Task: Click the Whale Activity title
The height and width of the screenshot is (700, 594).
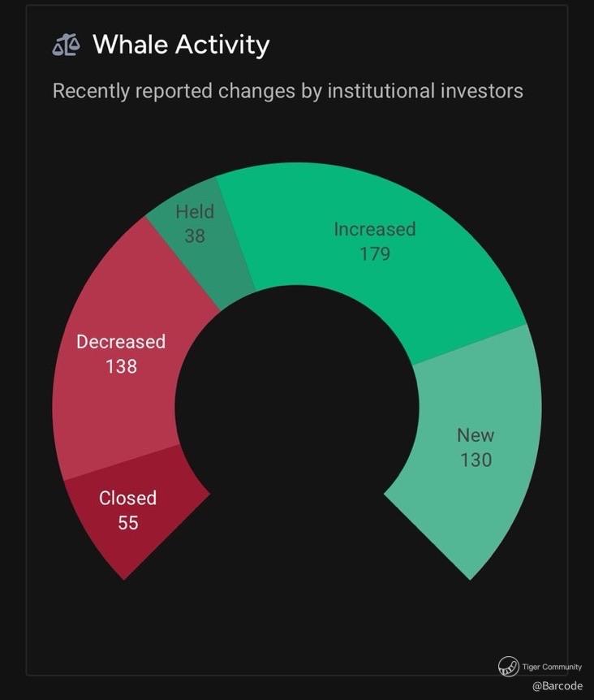Action: coord(180,45)
